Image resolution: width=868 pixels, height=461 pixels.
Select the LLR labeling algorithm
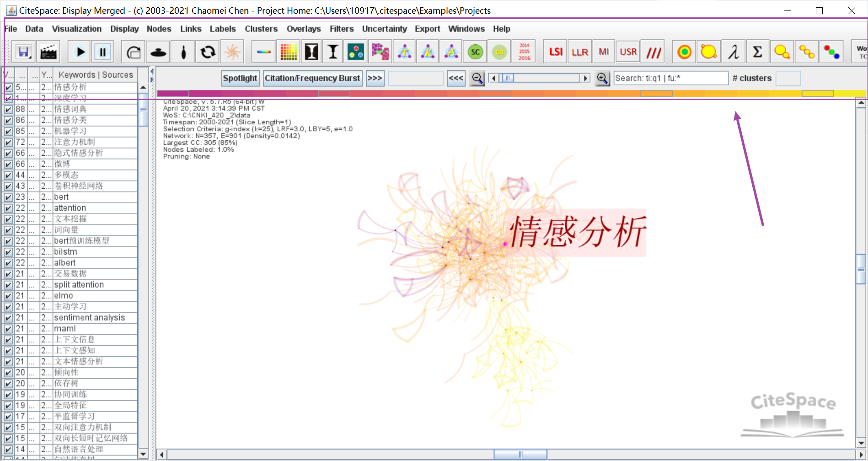(x=580, y=52)
